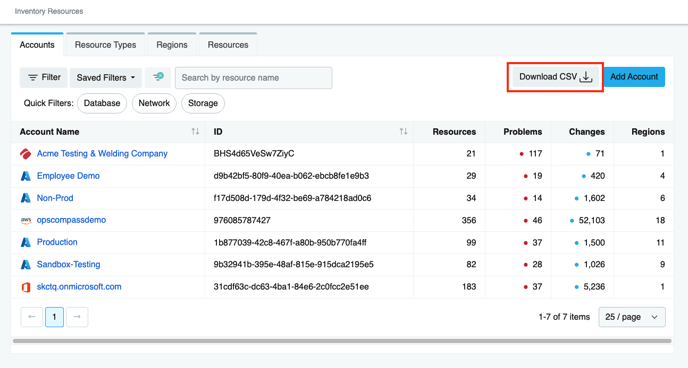The width and height of the screenshot is (688, 368).
Task: Click the 1,602 changes value for Non-Prod
Action: pos(594,198)
